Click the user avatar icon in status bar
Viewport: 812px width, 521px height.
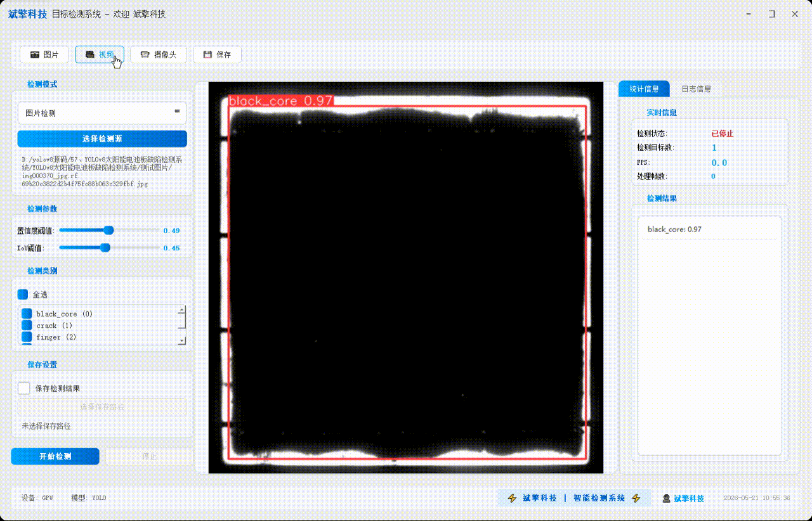click(666, 498)
